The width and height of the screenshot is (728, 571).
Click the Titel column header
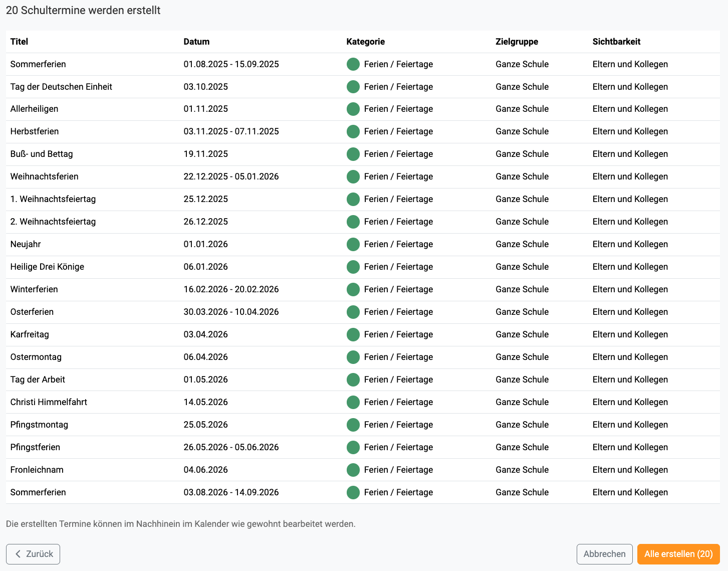(x=19, y=42)
